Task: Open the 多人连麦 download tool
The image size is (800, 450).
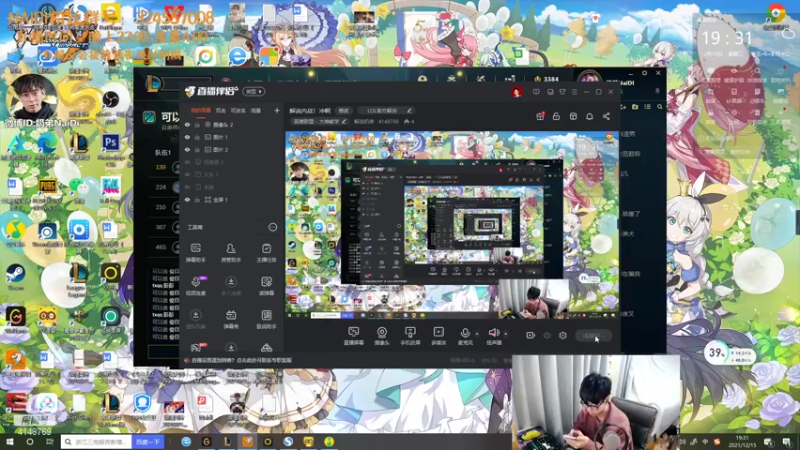Action: coord(231,286)
